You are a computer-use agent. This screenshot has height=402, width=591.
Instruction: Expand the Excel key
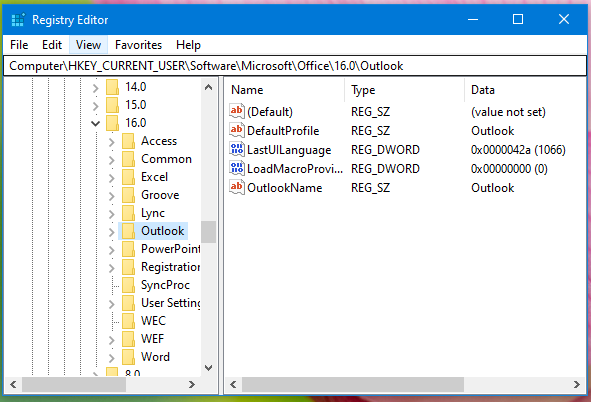click(x=112, y=178)
